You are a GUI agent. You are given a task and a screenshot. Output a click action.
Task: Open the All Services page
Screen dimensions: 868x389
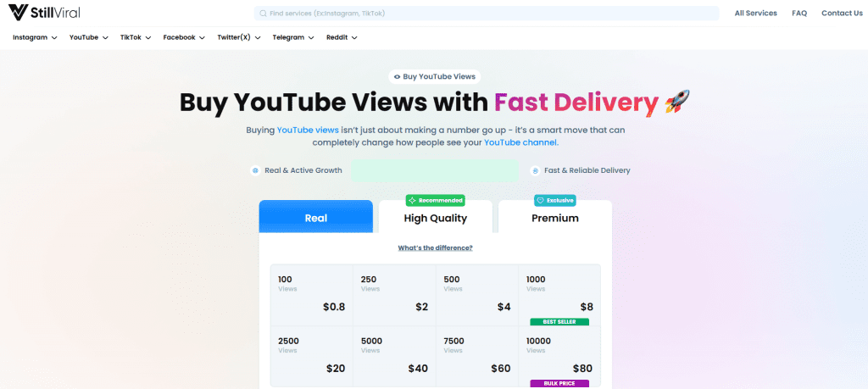click(755, 14)
